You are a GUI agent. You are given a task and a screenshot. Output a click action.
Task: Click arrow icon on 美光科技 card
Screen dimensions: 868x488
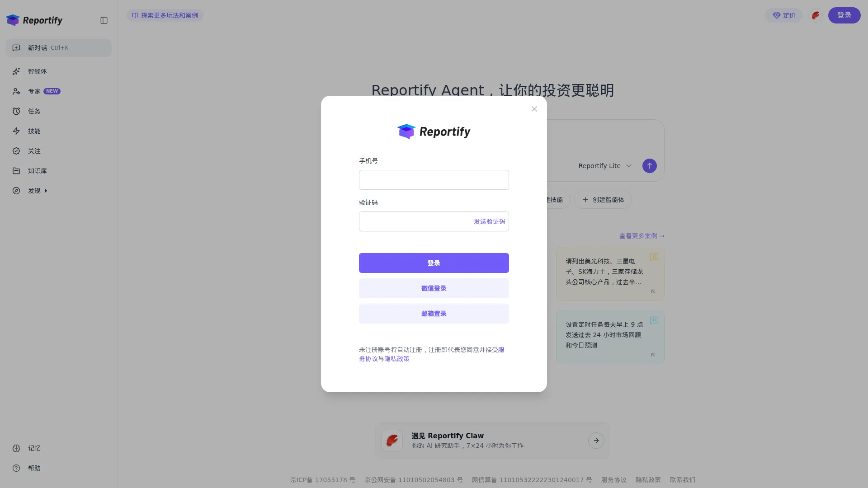[653, 291]
